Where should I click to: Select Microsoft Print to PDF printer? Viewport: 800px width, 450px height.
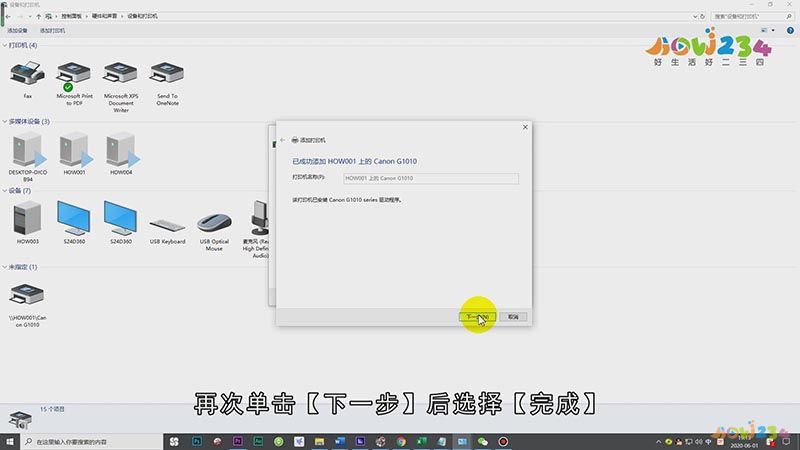74,83
